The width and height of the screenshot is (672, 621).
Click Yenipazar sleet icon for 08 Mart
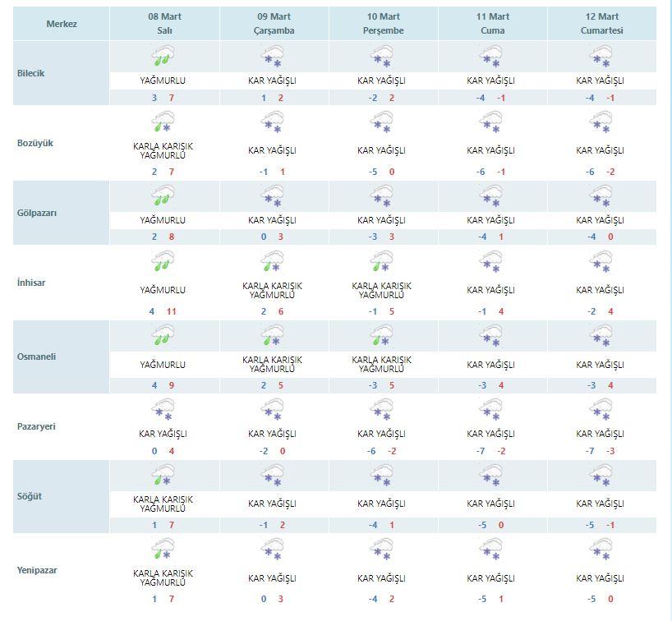click(163, 549)
